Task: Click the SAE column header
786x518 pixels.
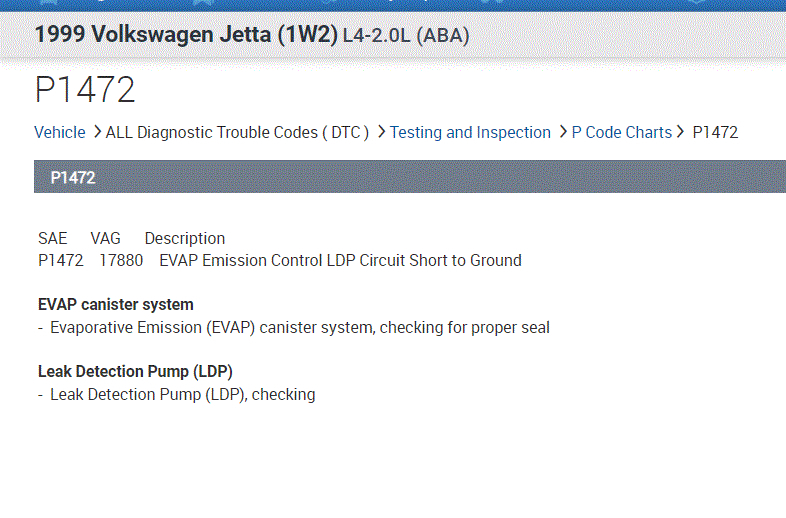Action: pyautogui.click(x=53, y=238)
